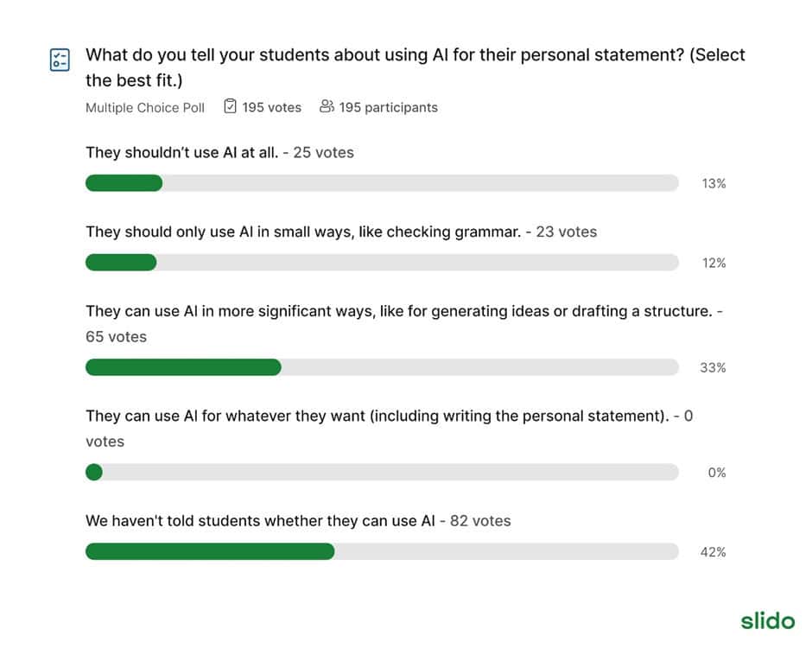Click the 42% progress bar

click(x=382, y=551)
